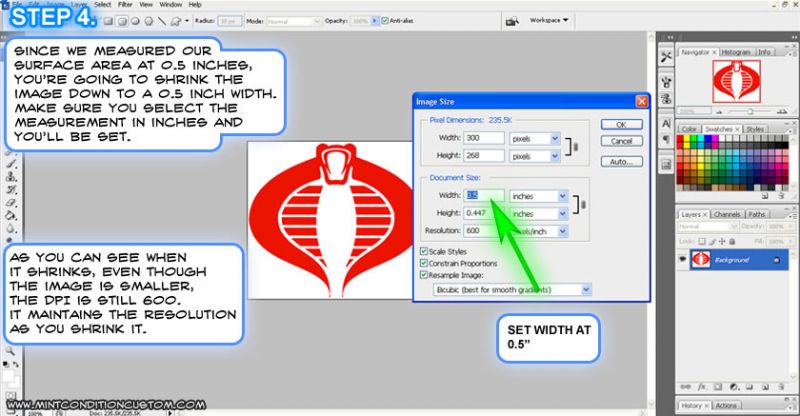Viewport: 800px width, 416px height.
Task: Open the Document Size width units dropdown
Action: click(x=538, y=197)
